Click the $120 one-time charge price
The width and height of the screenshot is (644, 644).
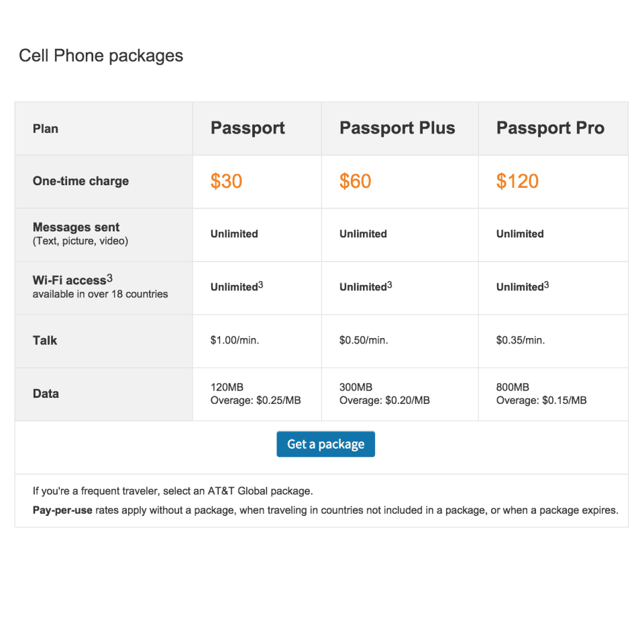(517, 181)
